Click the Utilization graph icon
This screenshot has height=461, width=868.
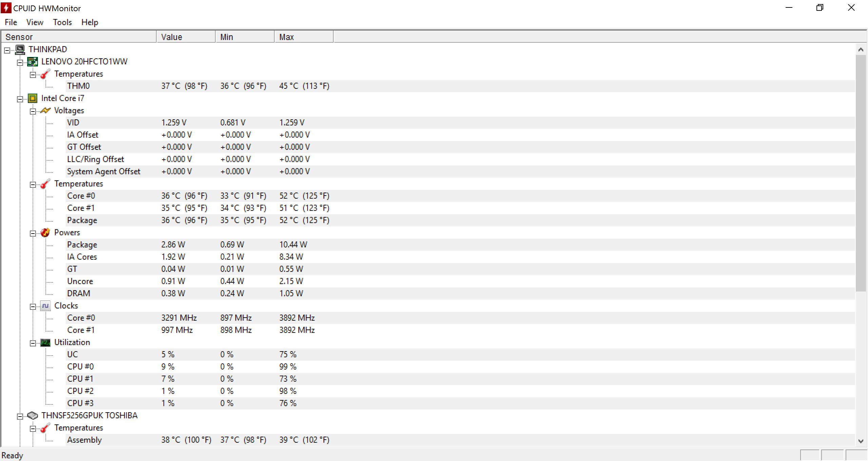click(45, 342)
